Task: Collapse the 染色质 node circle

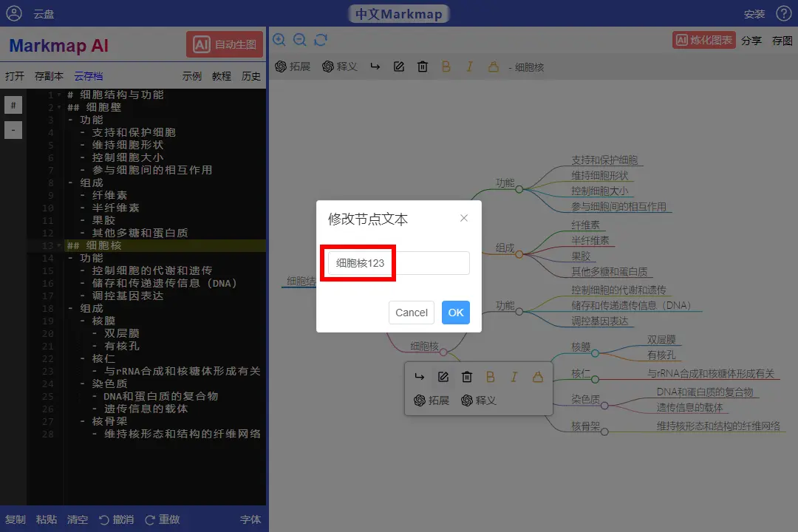Action: tap(604, 406)
